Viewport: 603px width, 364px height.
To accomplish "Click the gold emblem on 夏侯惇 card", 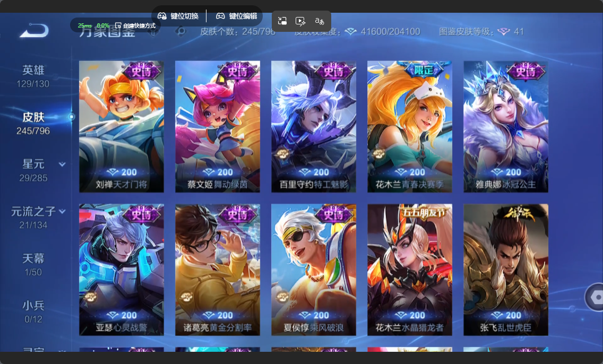I will coord(282,297).
